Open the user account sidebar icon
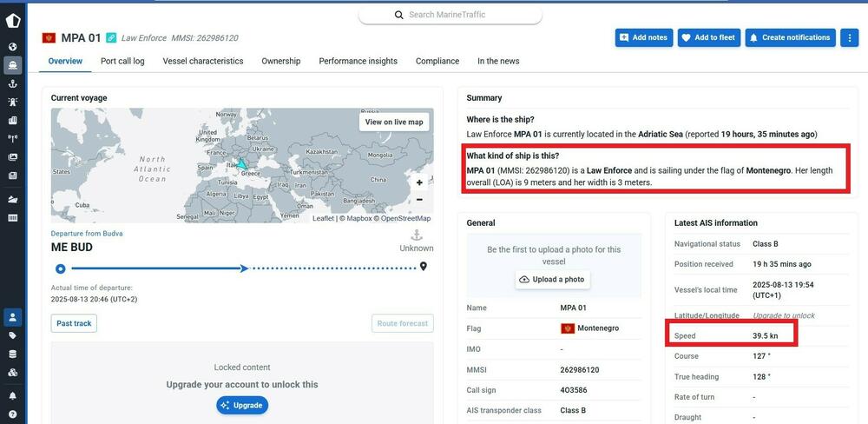868x424 pixels. [x=13, y=317]
